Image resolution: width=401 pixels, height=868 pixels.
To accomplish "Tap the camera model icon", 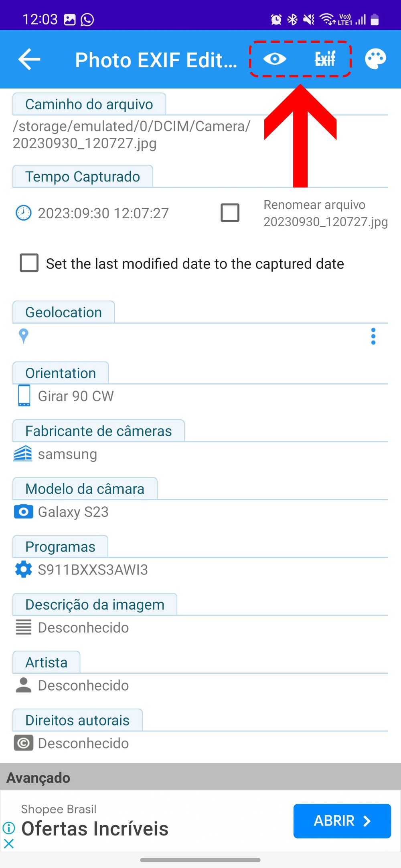I will tap(24, 512).
